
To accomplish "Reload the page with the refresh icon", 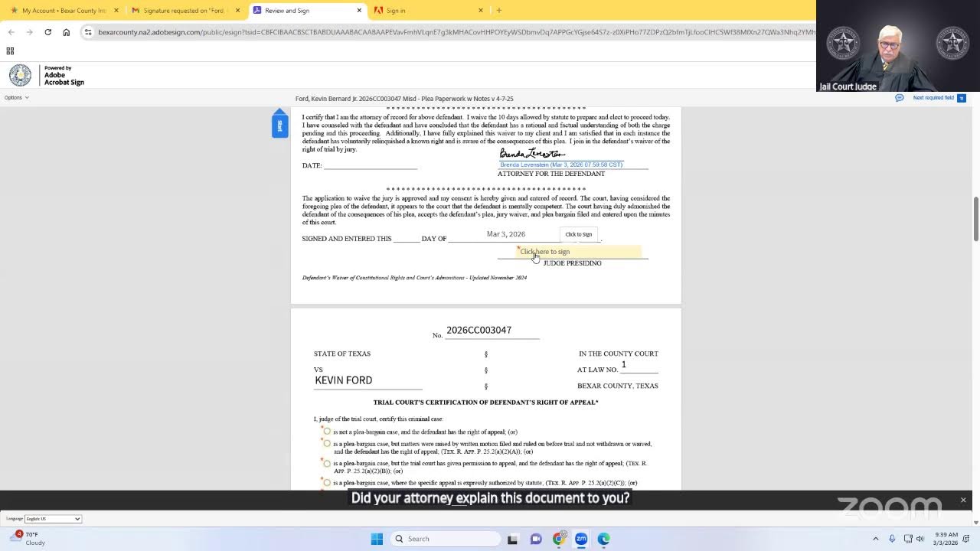I will point(47,32).
